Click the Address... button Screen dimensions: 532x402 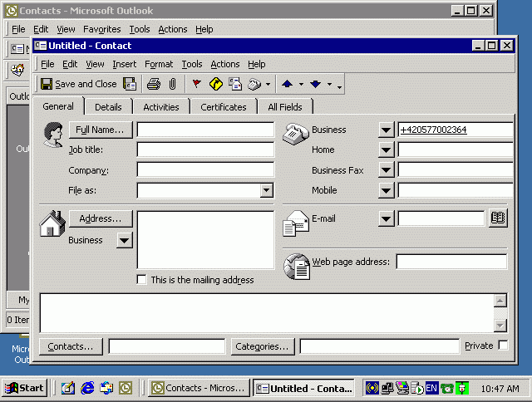coord(101,218)
